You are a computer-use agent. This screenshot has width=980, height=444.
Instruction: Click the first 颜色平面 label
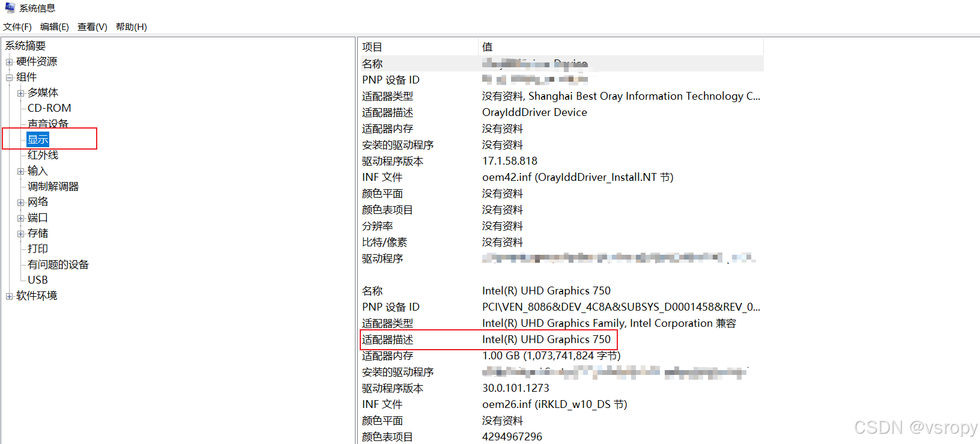click(383, 193)
